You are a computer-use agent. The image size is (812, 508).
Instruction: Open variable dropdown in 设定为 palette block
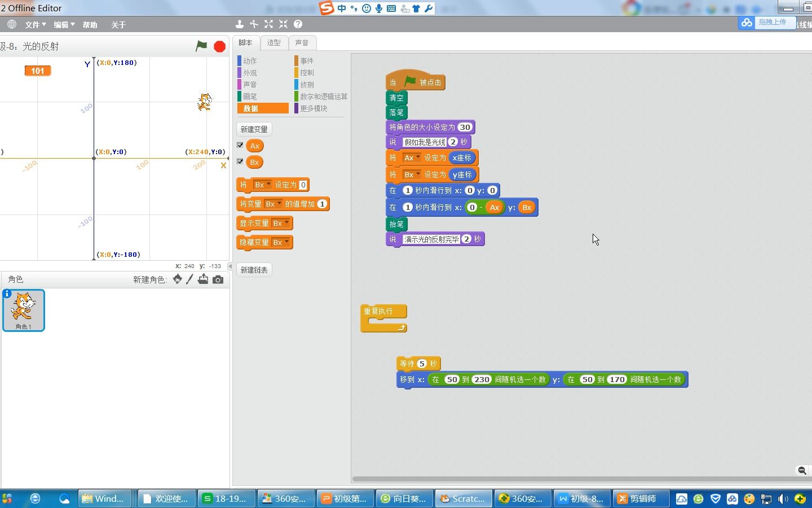[x=262, y=185]
